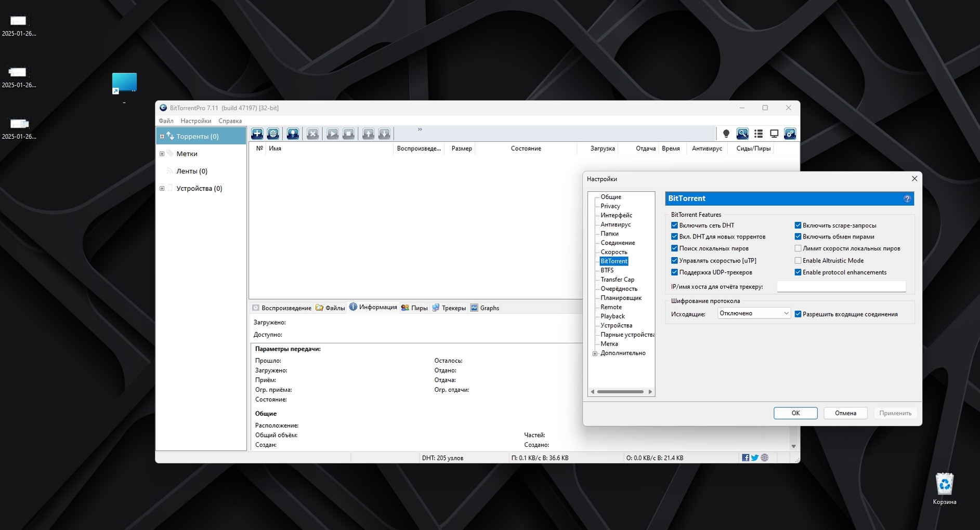The width and height of the screenshot is (980, 530).
Task: Toggle 'Разрешить входящие соединения' checkbox
Action: [798, 314]
